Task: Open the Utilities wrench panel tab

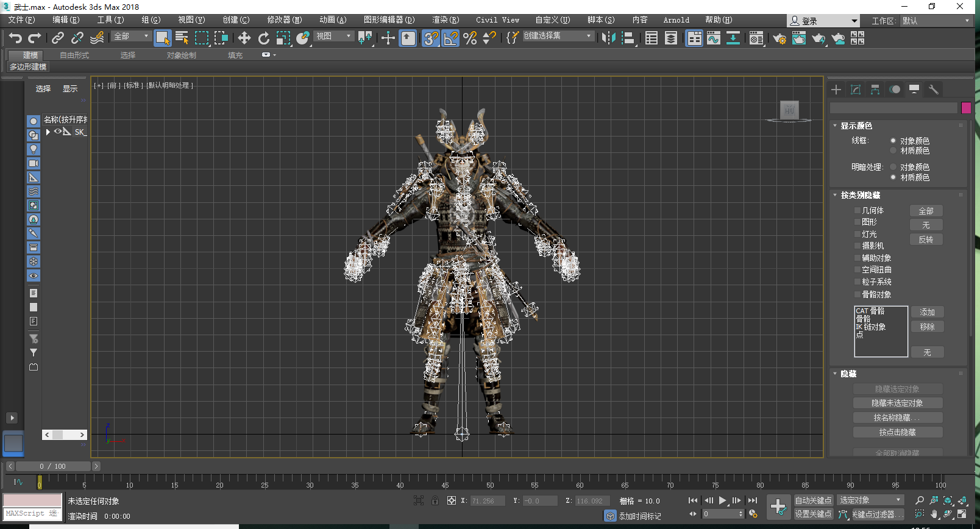Action: coord(933,90)
